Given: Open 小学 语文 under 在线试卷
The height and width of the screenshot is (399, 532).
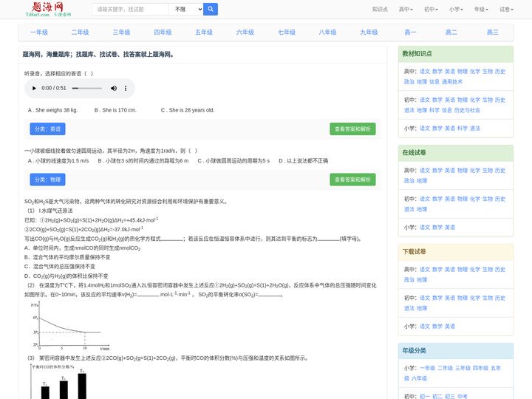Looking at the screenshot, I should [x=425, y=228].
